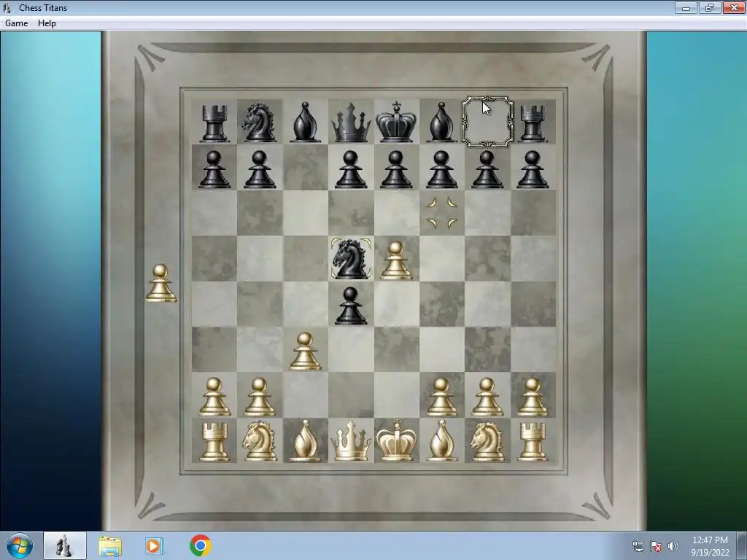
Task: Pick the white pawn on c3
Action: tap(305, 351)
